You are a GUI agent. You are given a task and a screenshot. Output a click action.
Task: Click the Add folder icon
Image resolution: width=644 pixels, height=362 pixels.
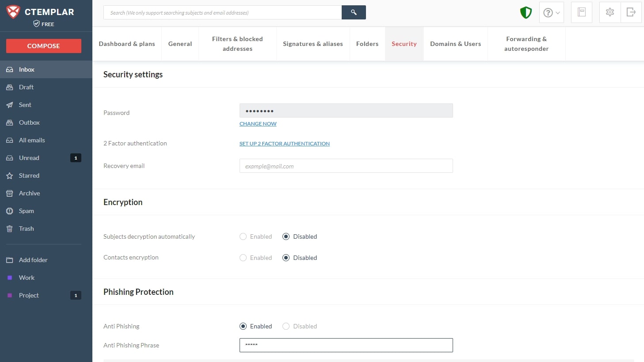(10, 260)
